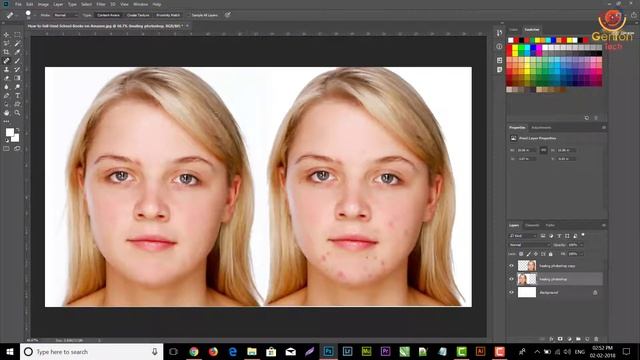Viewport: 640px width, 360px height.
Task: Toggle lock image pixels
Action: [x=528, y=254]
